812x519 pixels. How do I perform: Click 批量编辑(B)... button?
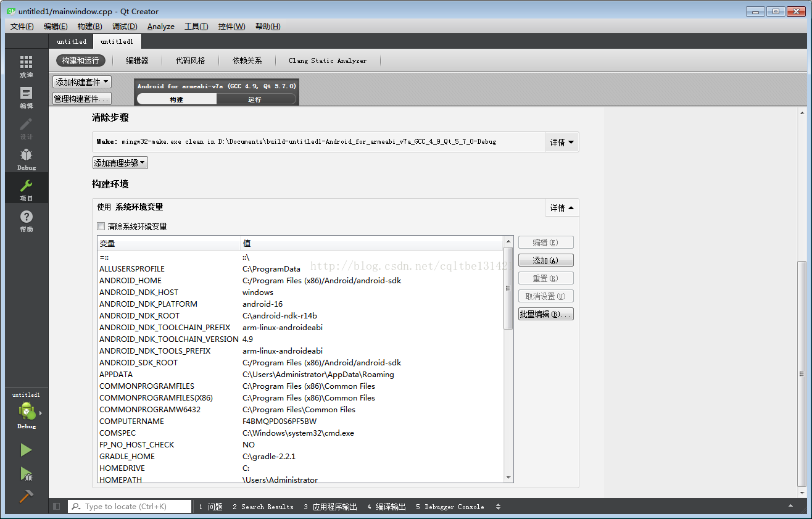click(546, 314)
